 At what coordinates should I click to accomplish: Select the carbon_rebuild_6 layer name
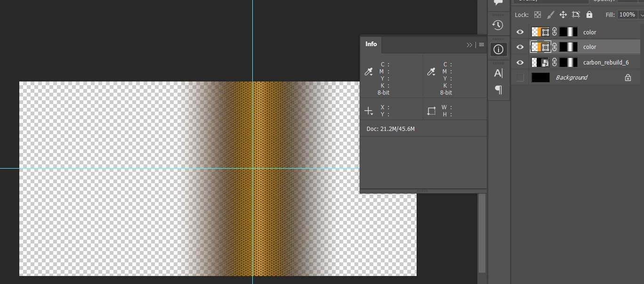pos(606,62)
